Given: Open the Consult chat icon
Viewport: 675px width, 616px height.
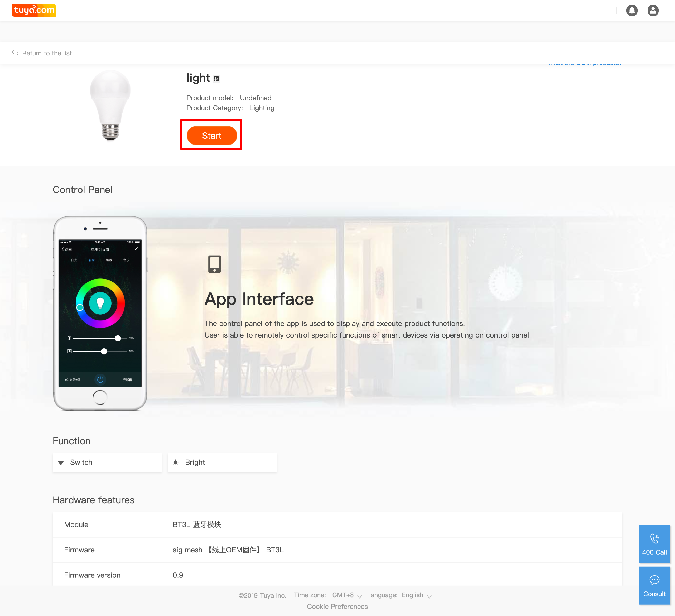Looking at the screenshot, I should tap(654, 580).
